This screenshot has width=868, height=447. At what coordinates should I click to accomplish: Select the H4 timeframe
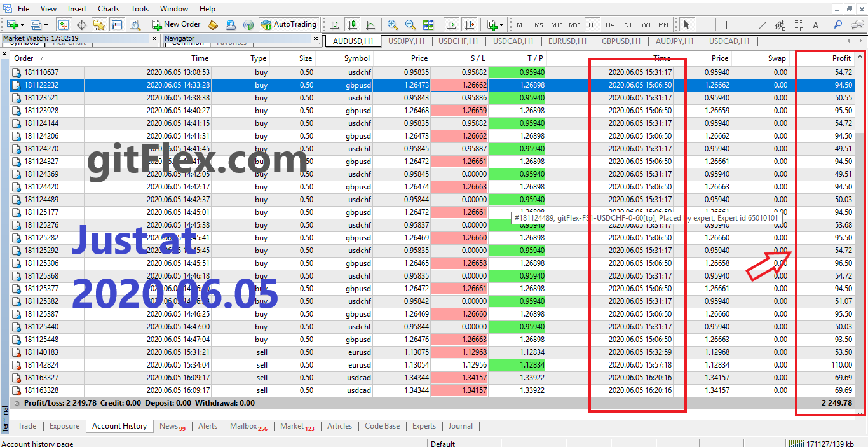point(610,25)
